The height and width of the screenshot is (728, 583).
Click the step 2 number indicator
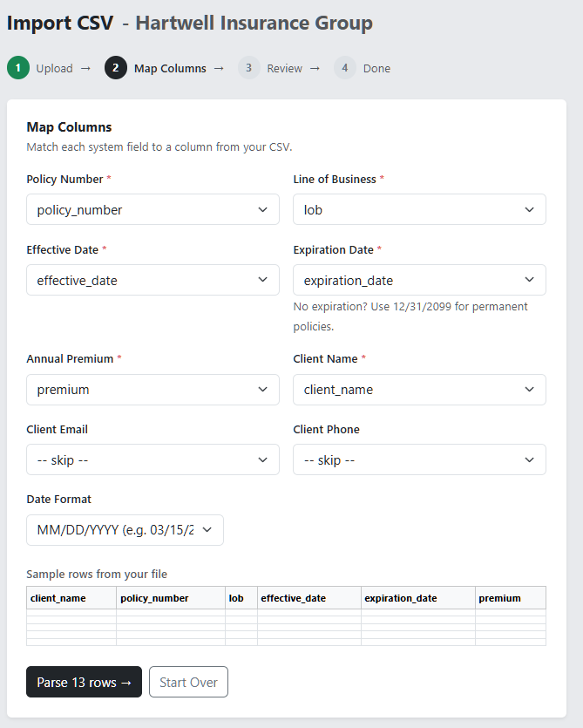[116, 67]
